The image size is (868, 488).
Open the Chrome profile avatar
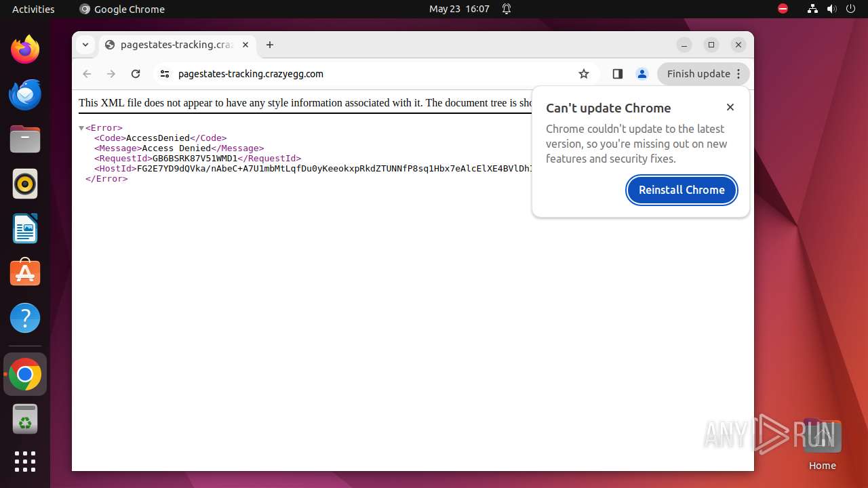642,74
